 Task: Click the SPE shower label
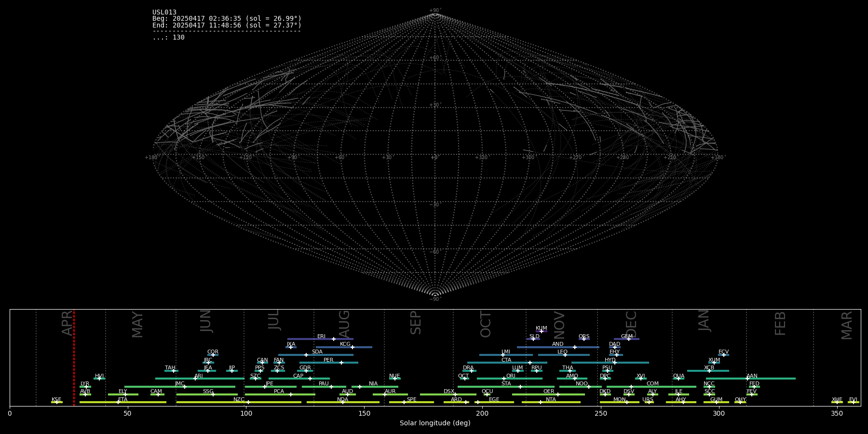pyautogui.click(x=411, y=400)
